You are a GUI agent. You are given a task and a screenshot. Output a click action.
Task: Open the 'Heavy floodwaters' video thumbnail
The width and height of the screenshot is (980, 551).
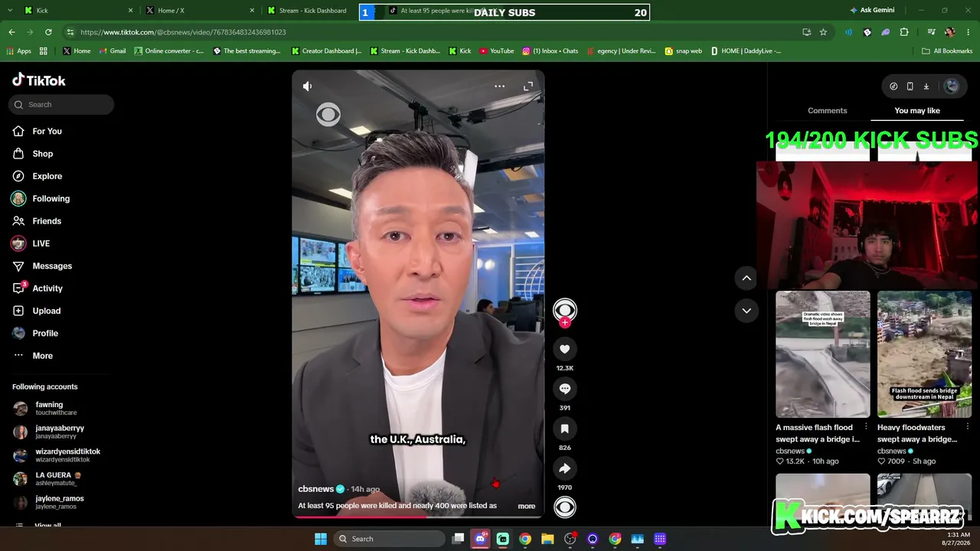(x=924, y=354)
